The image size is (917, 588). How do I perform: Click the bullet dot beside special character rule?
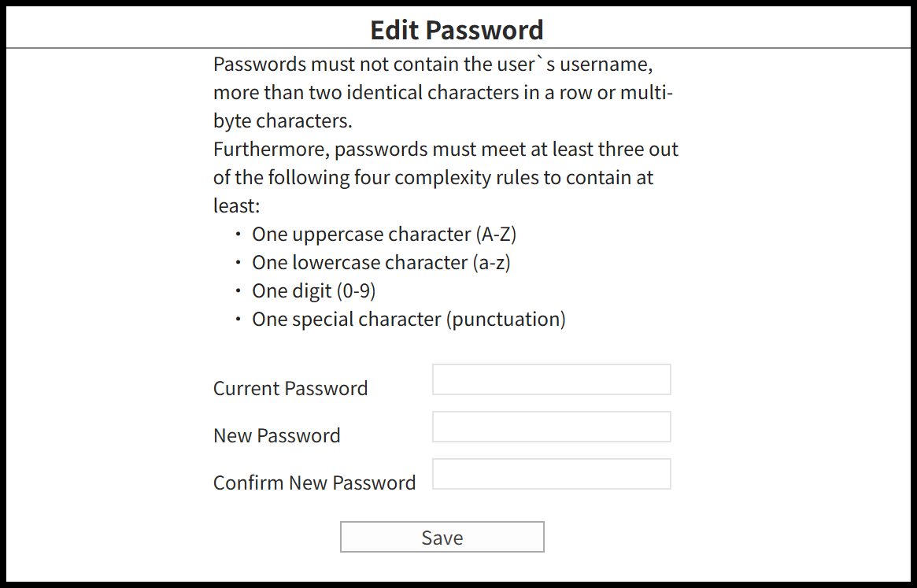(x=238, y=320)
